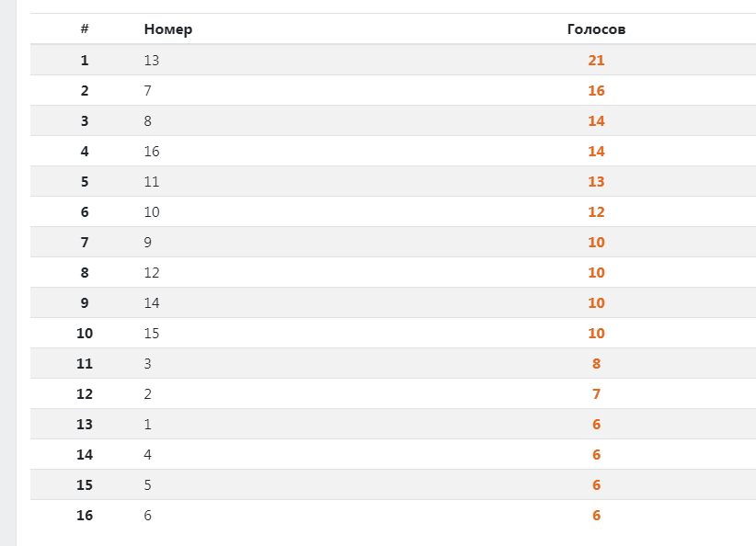The height and width of the screenshot is (546, 756).
Task: Select vote count 12 in Голосов column
Action: coord(596,212)
